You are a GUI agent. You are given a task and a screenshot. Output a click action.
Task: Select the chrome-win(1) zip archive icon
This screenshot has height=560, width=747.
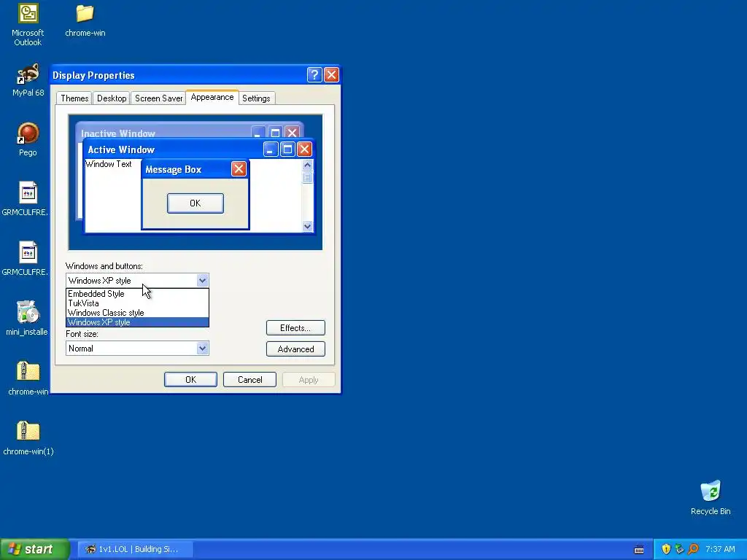tap(28, 438)
